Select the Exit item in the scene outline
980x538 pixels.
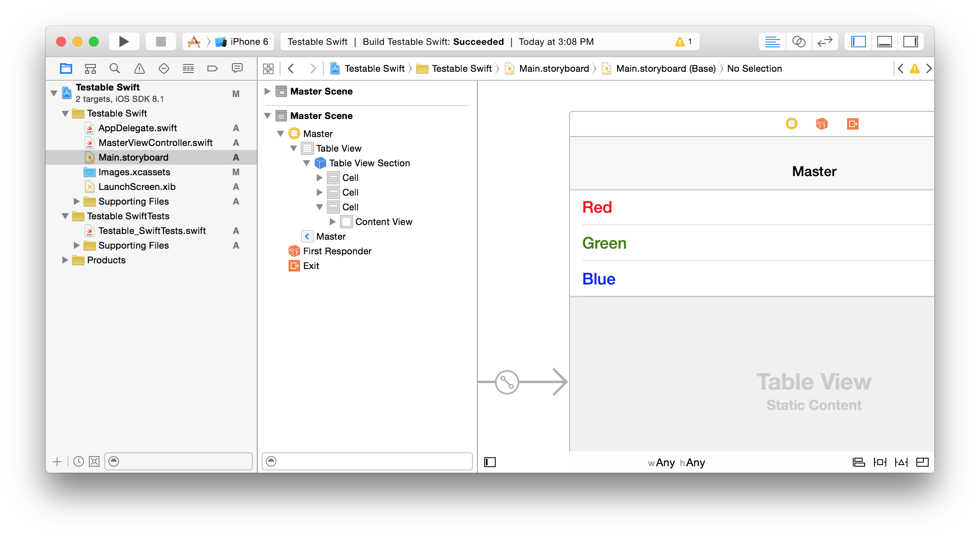[311, 266]
